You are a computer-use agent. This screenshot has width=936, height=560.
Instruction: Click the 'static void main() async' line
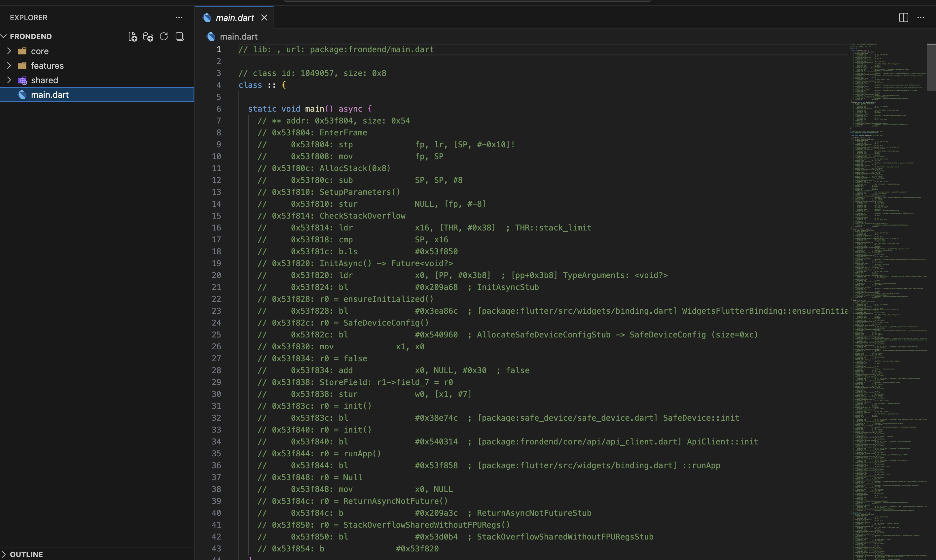(310, 109)
